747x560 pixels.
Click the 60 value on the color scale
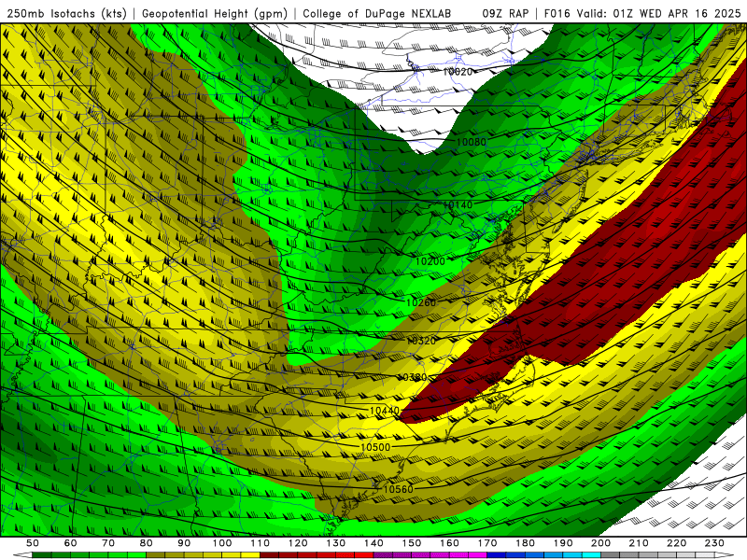pyautogui.click(x=71, y=543)
